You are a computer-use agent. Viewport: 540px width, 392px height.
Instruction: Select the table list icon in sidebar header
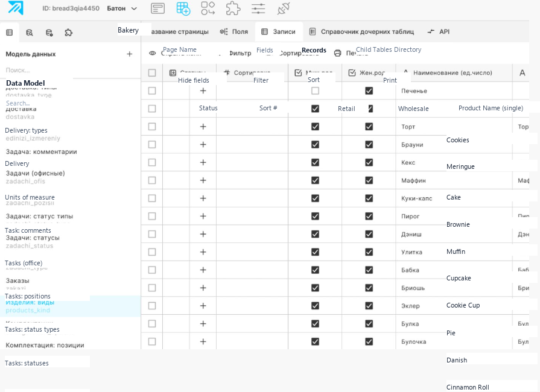coord(9,33)
